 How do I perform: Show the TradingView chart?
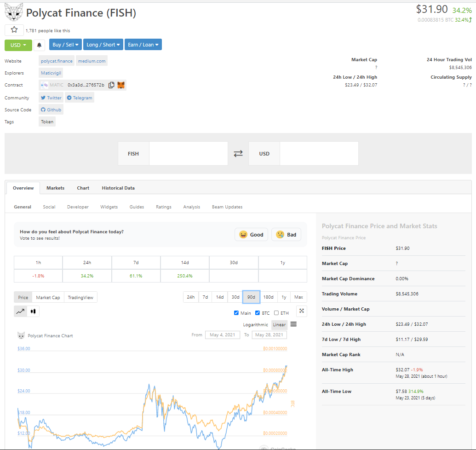point(80,297)
